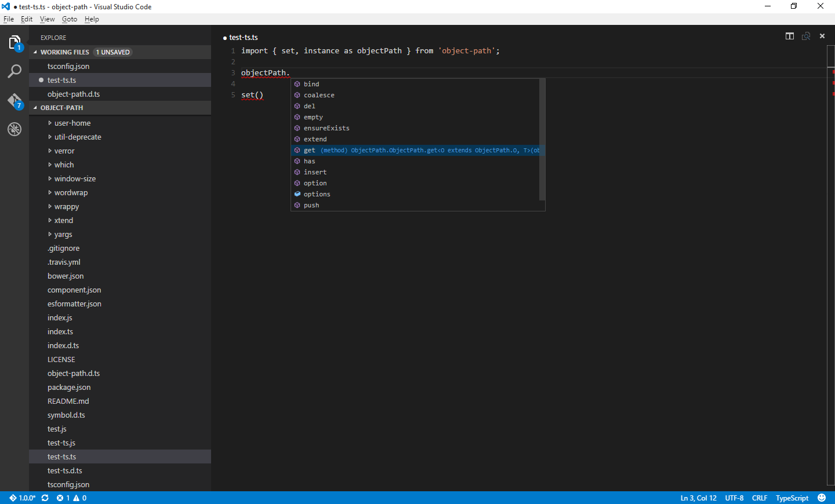Screen dimensions: 835x504
Task: Choose the get method suggestion
Action: [415, 150]
